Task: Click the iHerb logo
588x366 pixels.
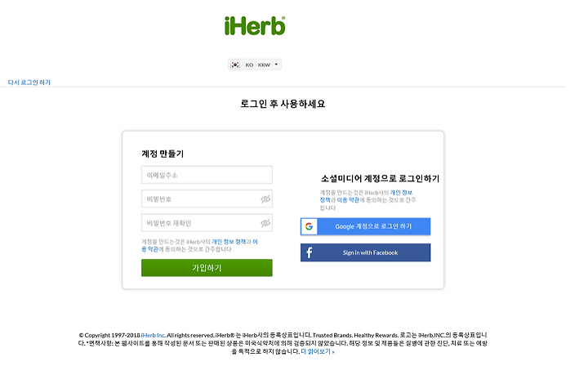Action: tap(255, 26)
